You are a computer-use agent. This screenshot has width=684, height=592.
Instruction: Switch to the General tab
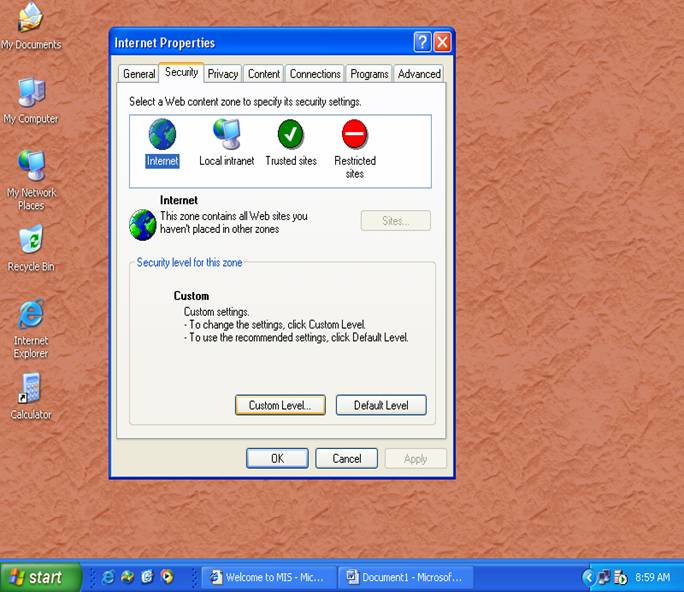pyautogui.click(x=139, y=74)
